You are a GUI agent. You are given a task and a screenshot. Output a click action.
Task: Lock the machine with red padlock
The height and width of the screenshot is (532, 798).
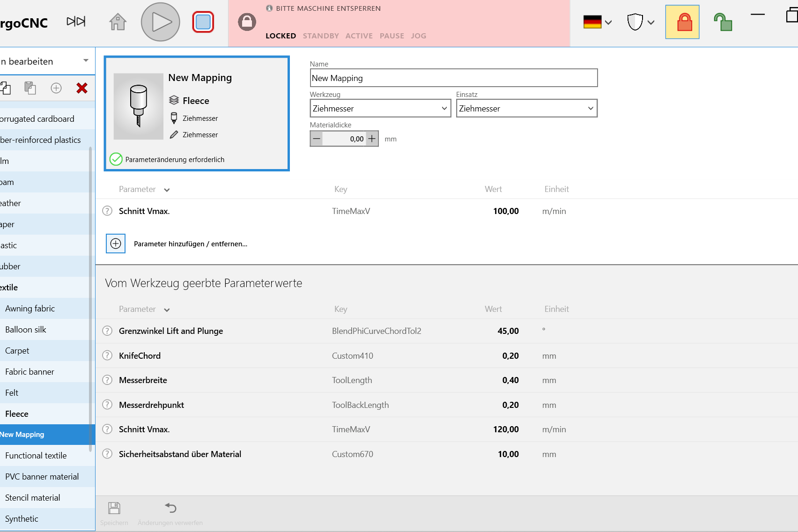(682, 22)
